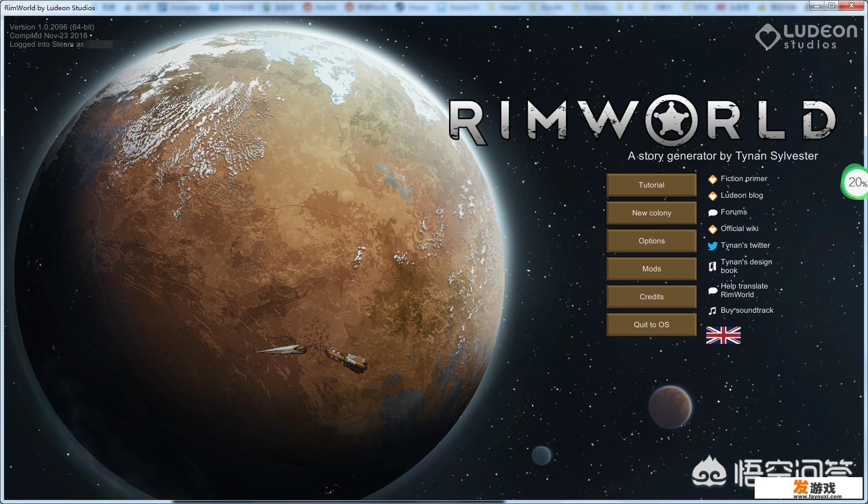Click Quit to OS button

point(652,325)
